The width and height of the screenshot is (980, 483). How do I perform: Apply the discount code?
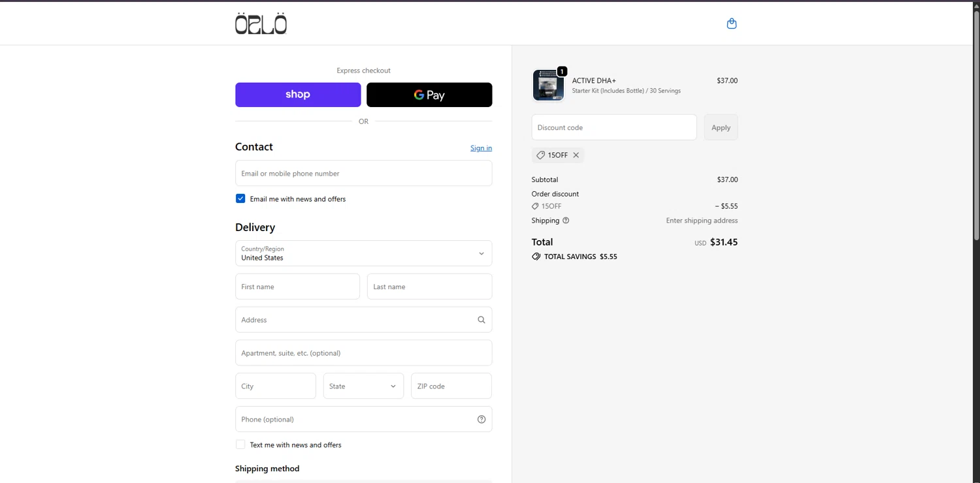721,127
